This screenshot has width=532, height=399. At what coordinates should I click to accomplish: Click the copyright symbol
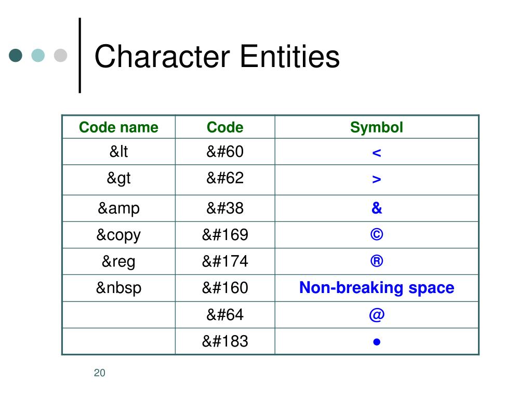(x=377, y=234)
